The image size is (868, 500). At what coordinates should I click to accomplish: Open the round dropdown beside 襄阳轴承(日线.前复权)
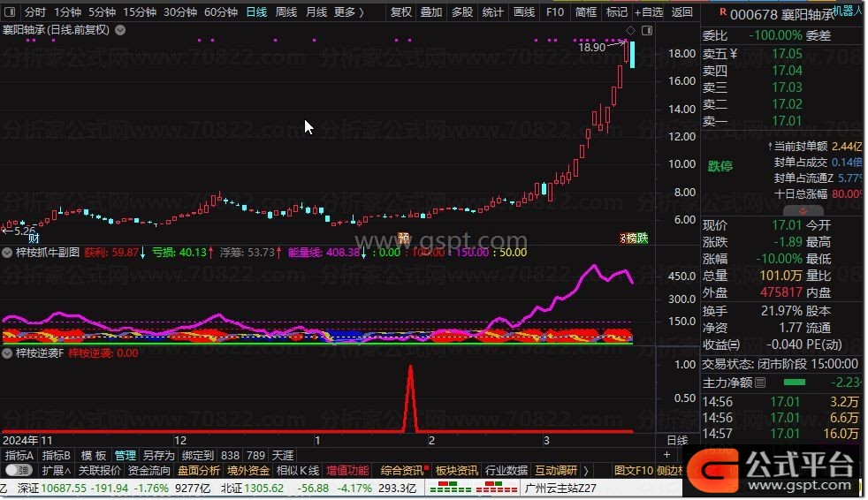[120, 30]
